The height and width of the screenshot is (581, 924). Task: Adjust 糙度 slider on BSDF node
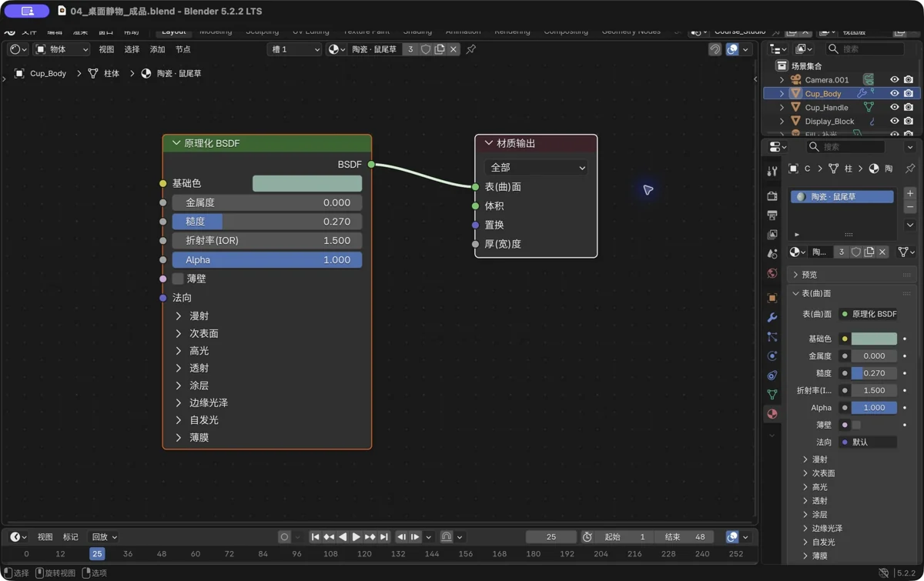[267, 222]
